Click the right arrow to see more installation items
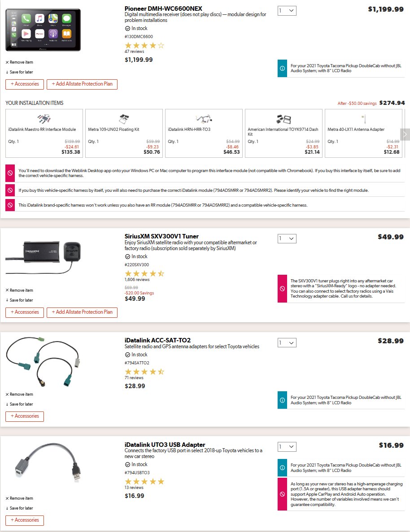Screen dimensions: 410x532 click(x=405, y=134)
